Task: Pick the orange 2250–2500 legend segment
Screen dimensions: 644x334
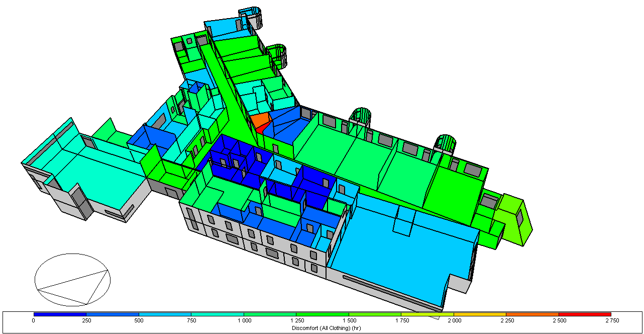Action: click(532, 314)
